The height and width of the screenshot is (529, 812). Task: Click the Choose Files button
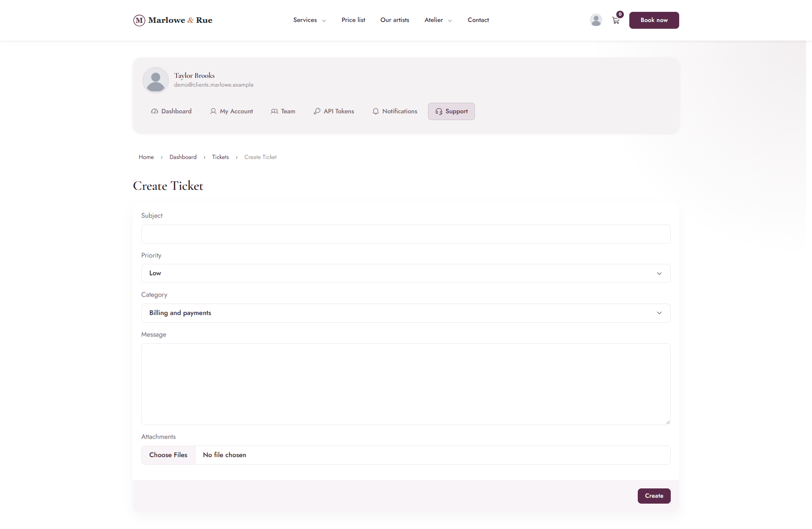168,455
